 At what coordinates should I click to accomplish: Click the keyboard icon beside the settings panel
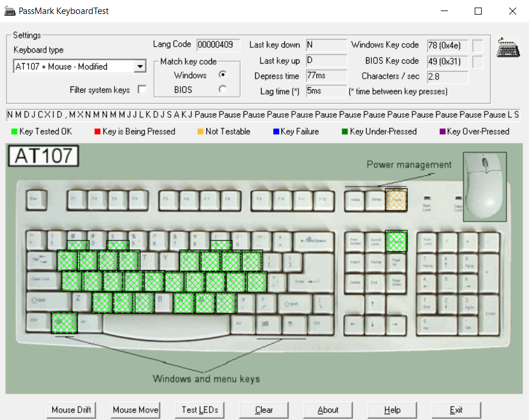[x=508, y=47]
